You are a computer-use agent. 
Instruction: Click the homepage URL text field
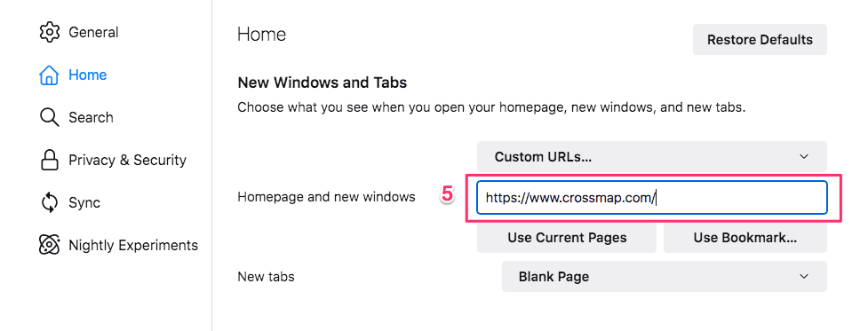click(x=651, y=197)
